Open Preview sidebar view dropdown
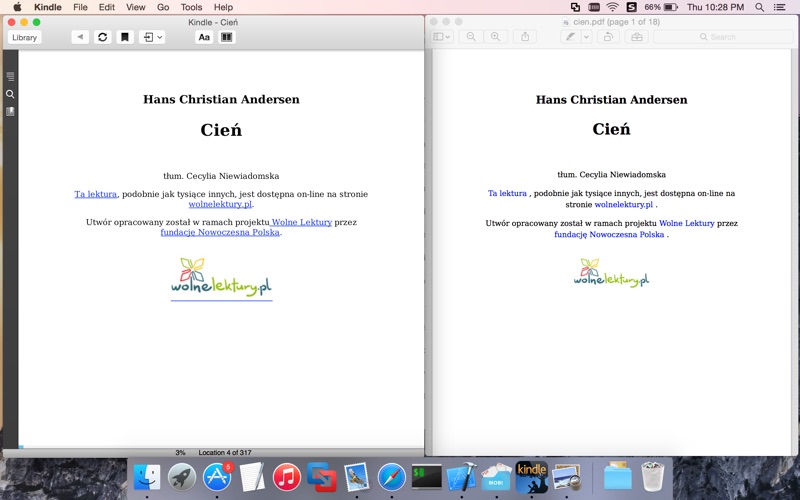The height and width of the screenshot is (500, 800). [441, 37]
